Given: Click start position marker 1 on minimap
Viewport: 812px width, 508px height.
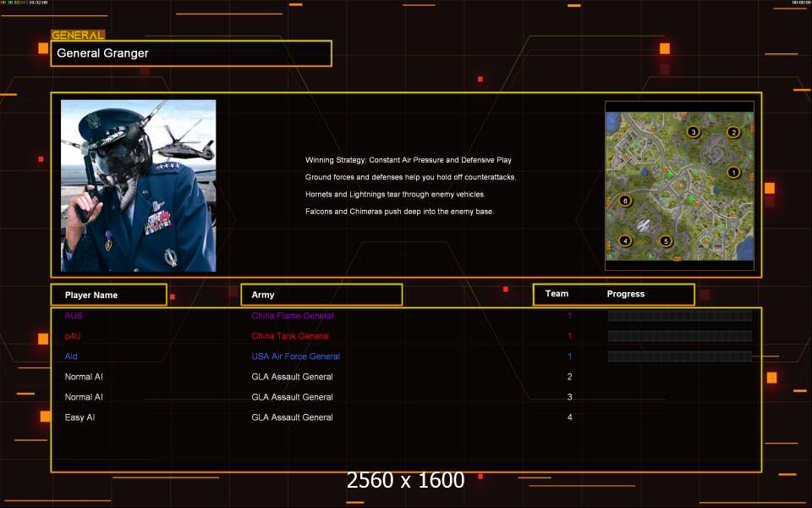Looking at the screenshot, I should click(733, 173).
